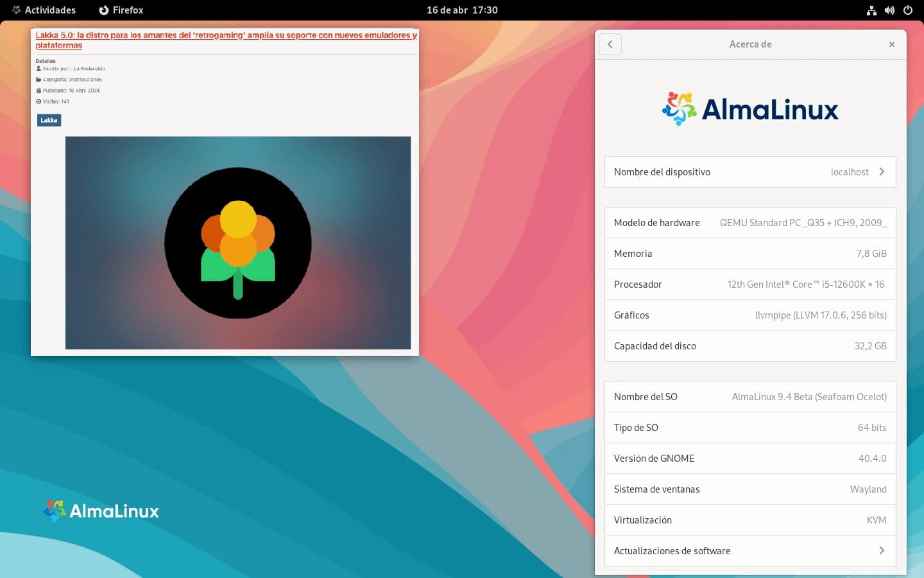Viewport: 924px width, 578px height.
Task: Click the 'Publicado: 16 Abril 2024' text
Action: [x=71, y=91]
